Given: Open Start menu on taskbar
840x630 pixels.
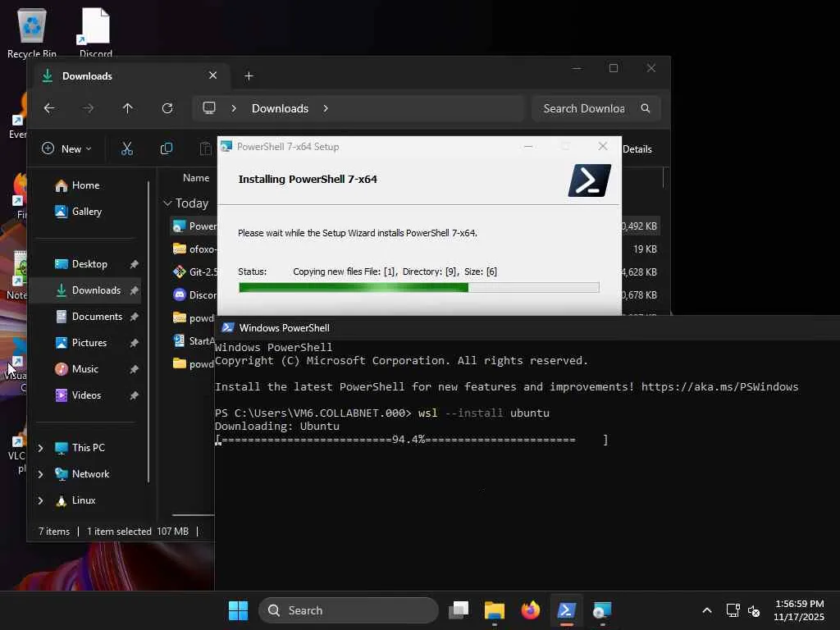Looking at the screenshot, I should coord(238,610).
